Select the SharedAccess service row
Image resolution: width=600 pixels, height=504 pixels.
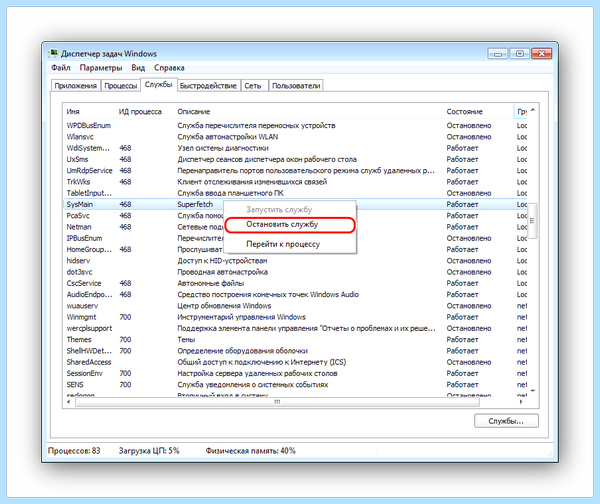click(x=295, y=362)
